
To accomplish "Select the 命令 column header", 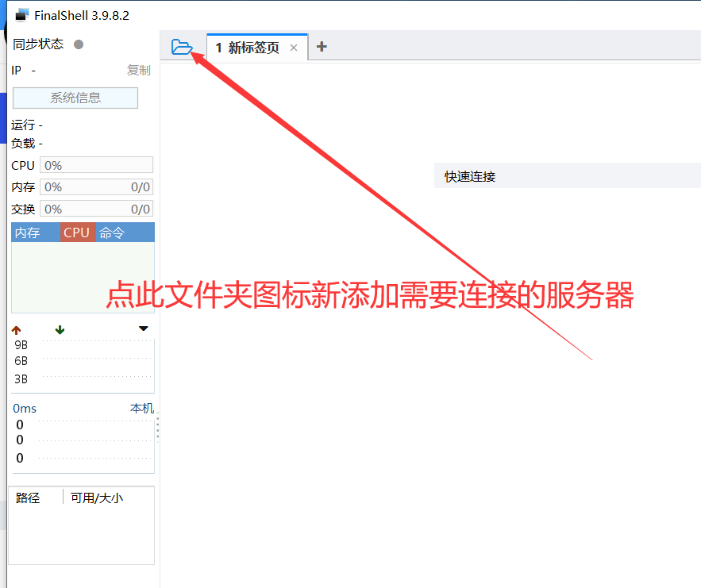I will [x=112, y=233].
